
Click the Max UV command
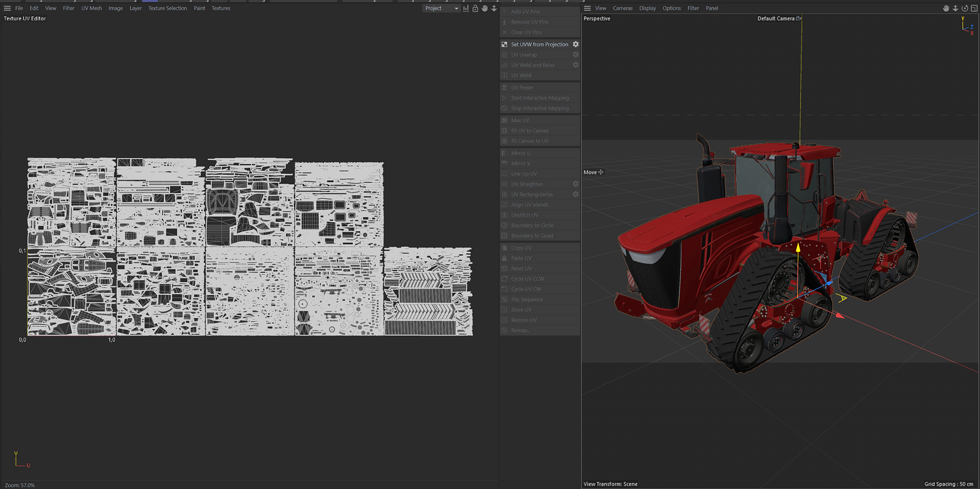[x=540, y=121]
